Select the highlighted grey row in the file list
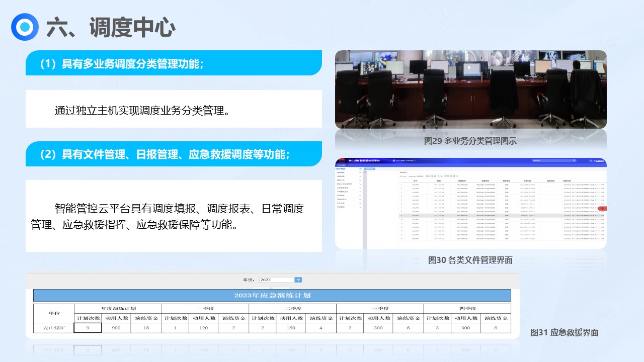The height and width of the screenshot is (362, 644). 501,215
